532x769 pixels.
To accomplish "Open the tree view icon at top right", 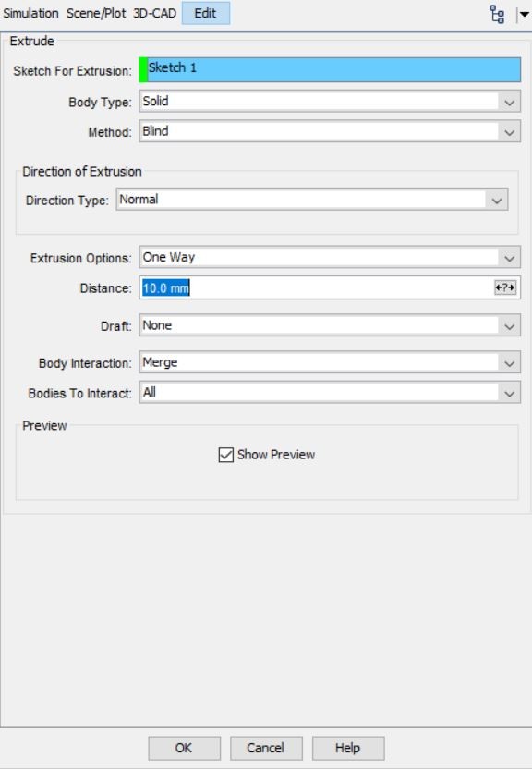I will tap(497, 14).
